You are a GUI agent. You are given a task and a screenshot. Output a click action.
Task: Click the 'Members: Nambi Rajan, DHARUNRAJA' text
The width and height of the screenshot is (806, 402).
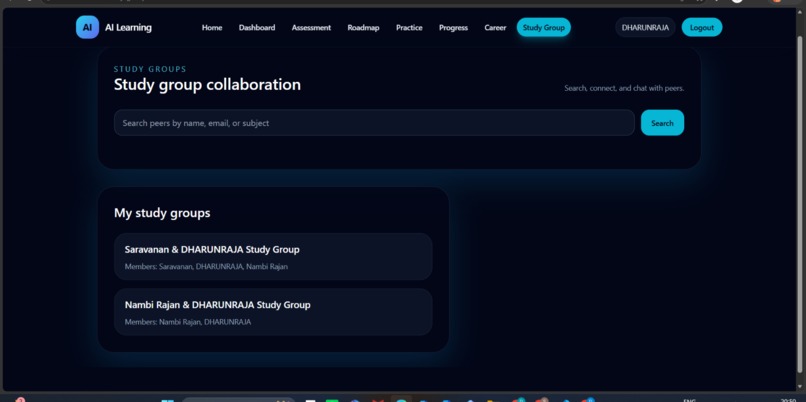point(188,322)
